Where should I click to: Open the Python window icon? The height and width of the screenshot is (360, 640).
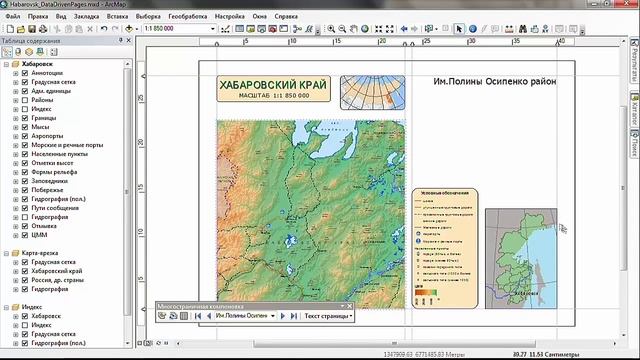[284, 29]
